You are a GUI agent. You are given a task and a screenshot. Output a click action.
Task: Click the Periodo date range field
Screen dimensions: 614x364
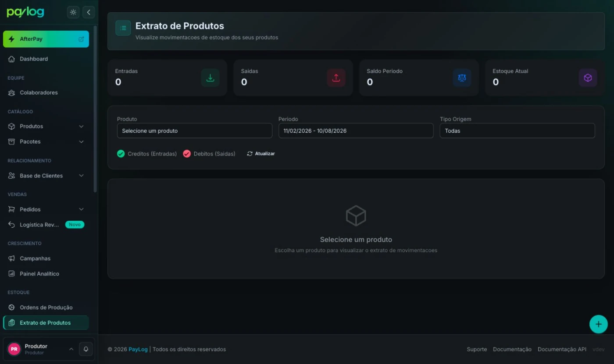tap(356, 131)
